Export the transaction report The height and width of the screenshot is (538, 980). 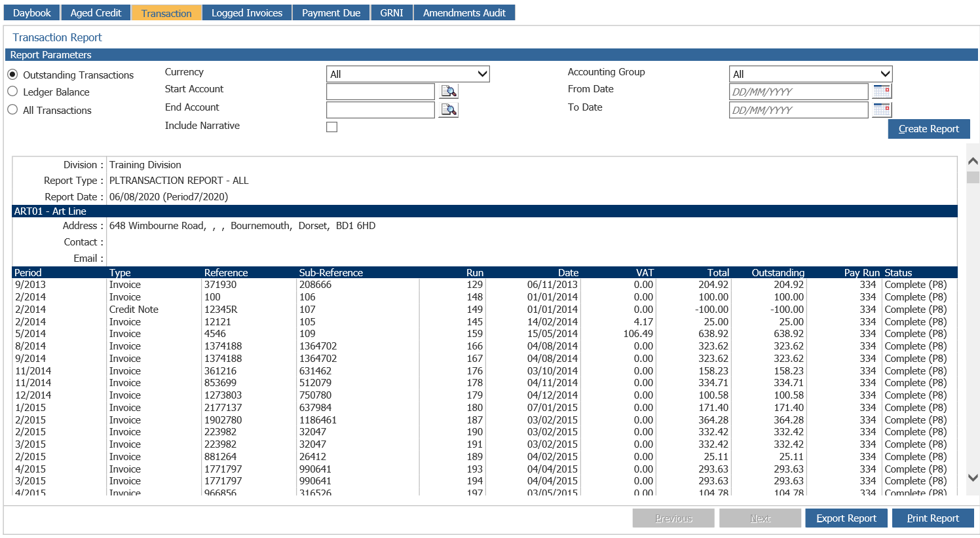pos(846,518)
